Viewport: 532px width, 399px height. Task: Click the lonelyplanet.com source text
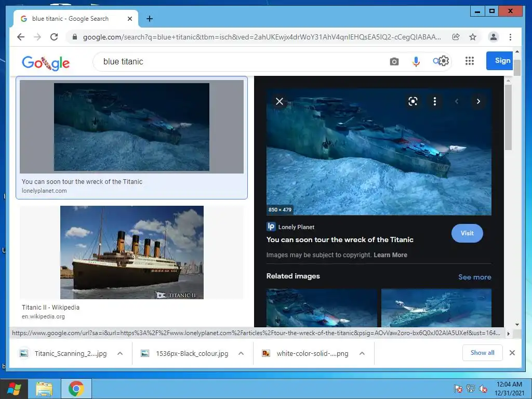[44, 191]
